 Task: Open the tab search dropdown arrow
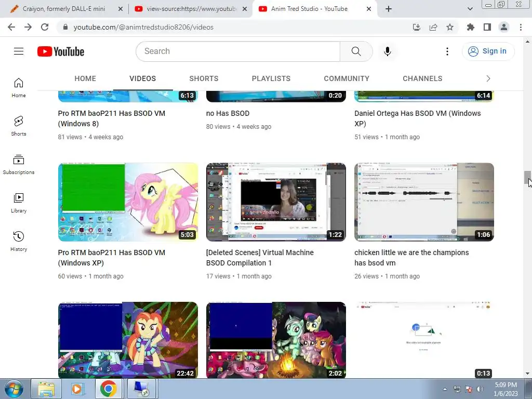pos(470,9)
